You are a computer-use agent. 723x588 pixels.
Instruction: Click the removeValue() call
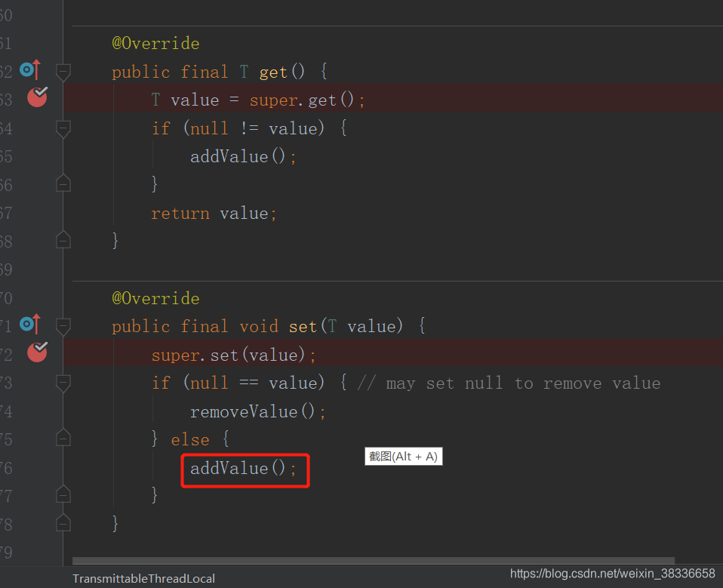coord(258,412)
